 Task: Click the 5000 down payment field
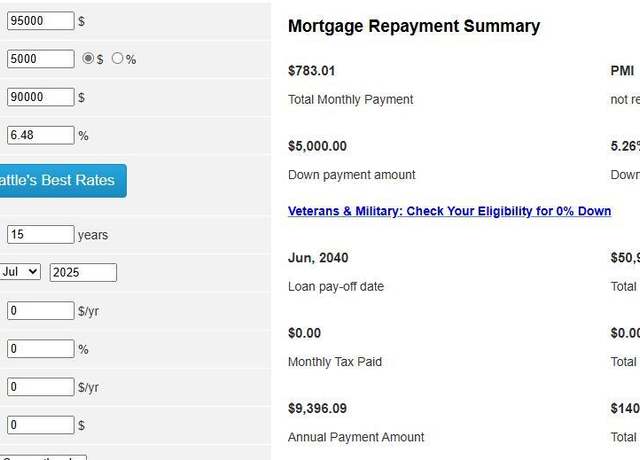click(x=40, y=59)
